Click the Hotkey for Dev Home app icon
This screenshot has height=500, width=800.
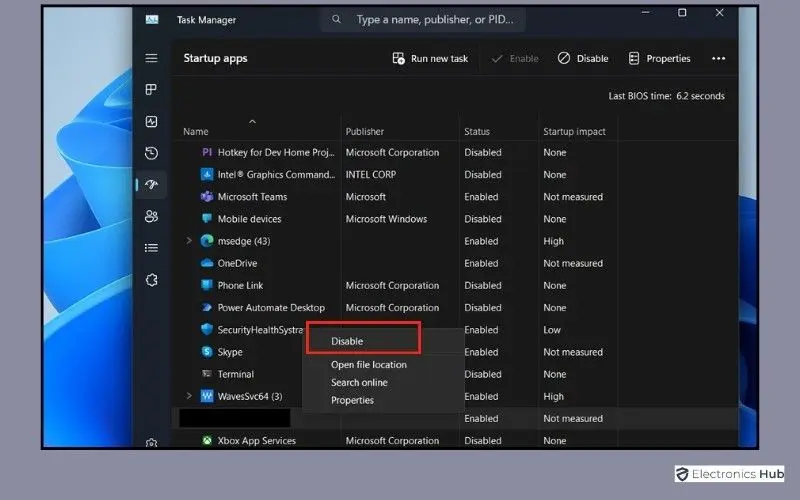[207, 152]
